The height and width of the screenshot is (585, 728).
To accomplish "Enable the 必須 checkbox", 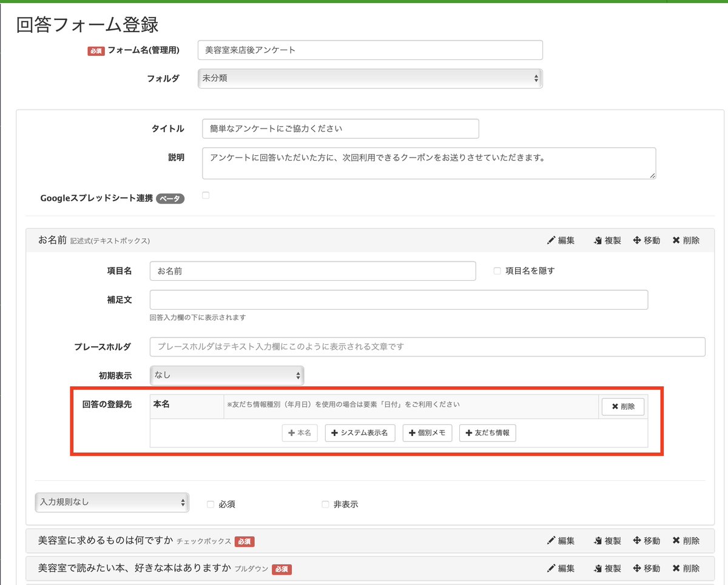I will click(211, 504).
